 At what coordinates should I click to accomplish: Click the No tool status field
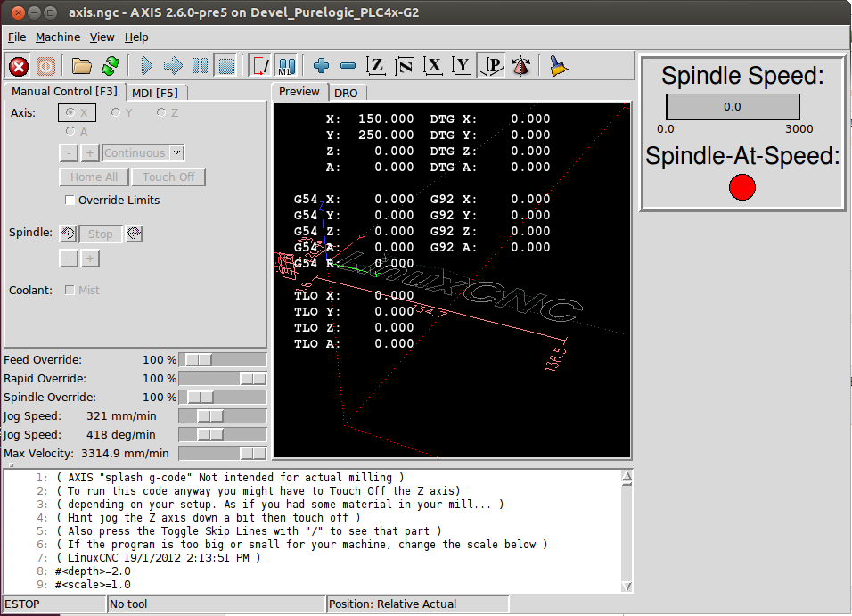(x=217, y=604)
